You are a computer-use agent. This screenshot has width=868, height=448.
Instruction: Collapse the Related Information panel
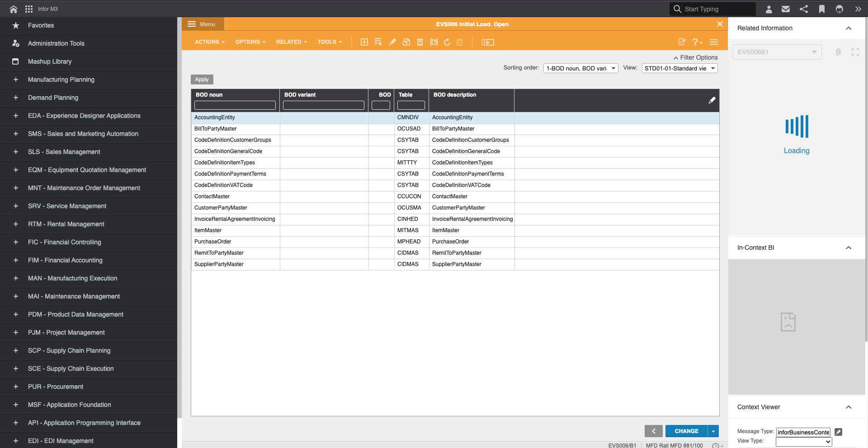849,28
